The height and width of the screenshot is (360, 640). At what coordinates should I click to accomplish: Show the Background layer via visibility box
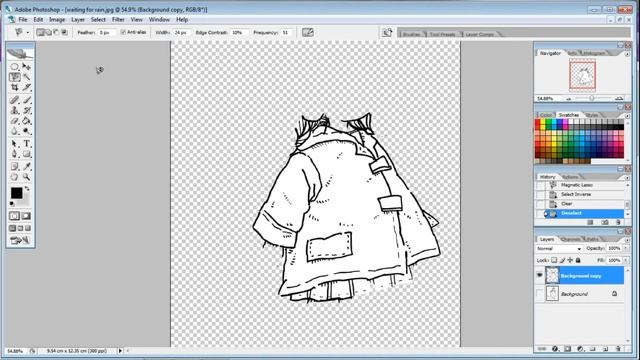coord(540,293)
